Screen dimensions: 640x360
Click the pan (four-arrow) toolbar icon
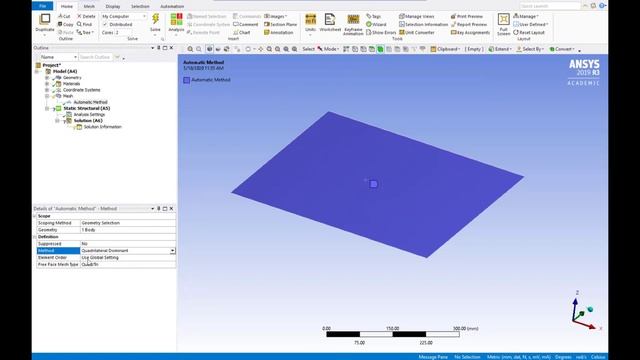(260, 49)
